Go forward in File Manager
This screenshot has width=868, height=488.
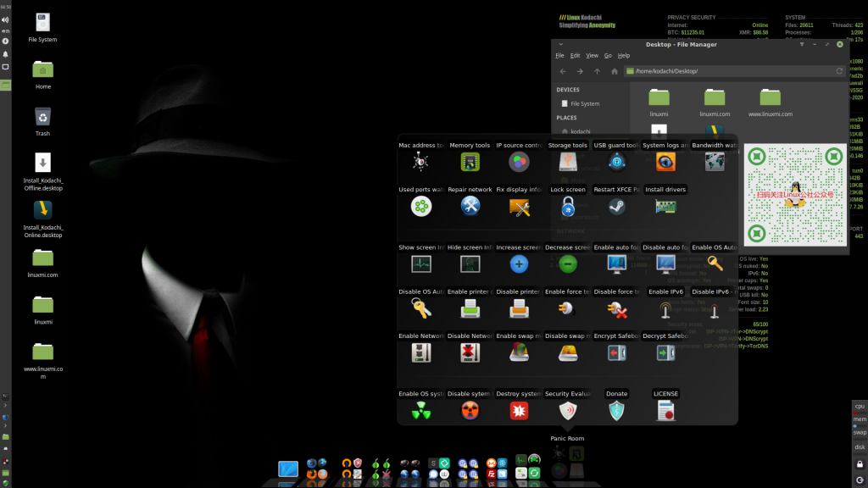pos(580,71)
